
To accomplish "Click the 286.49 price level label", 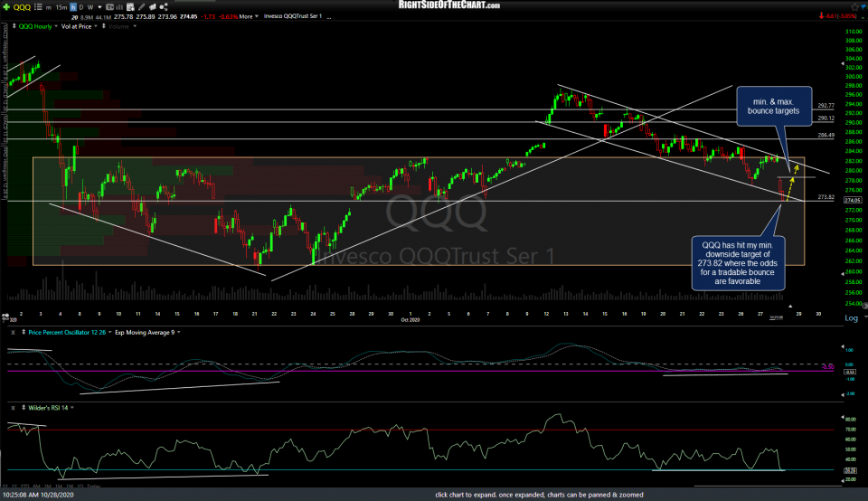I will click(x=826, y=135).
